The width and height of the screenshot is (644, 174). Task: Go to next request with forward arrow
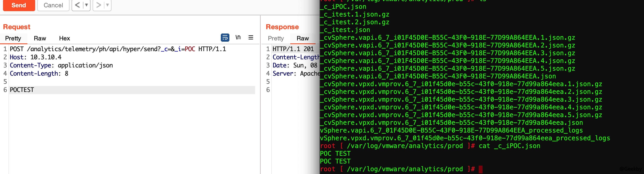(98, 5)
